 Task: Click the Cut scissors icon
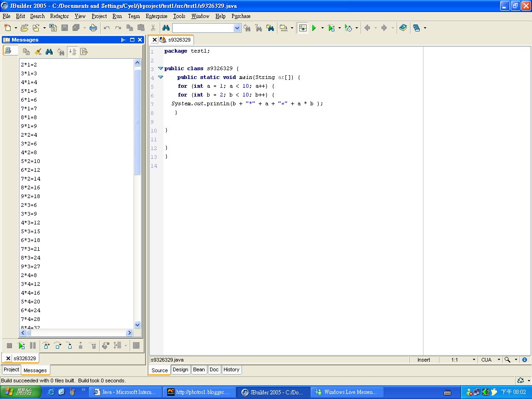tap(153, 28)
